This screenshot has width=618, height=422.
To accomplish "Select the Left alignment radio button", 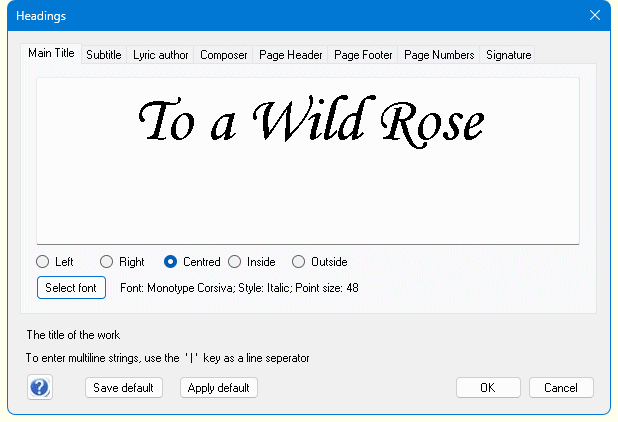I will click(43, 262).
